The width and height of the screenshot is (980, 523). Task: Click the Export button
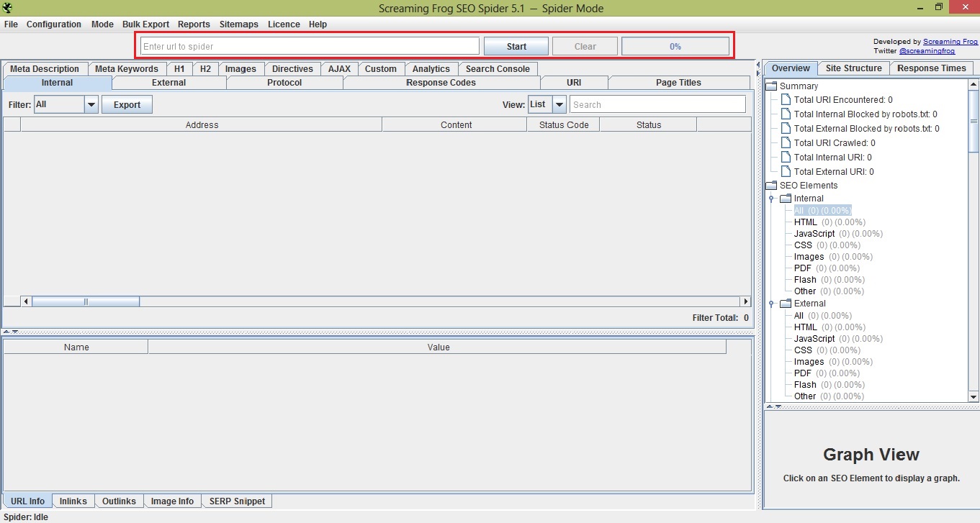127,105
